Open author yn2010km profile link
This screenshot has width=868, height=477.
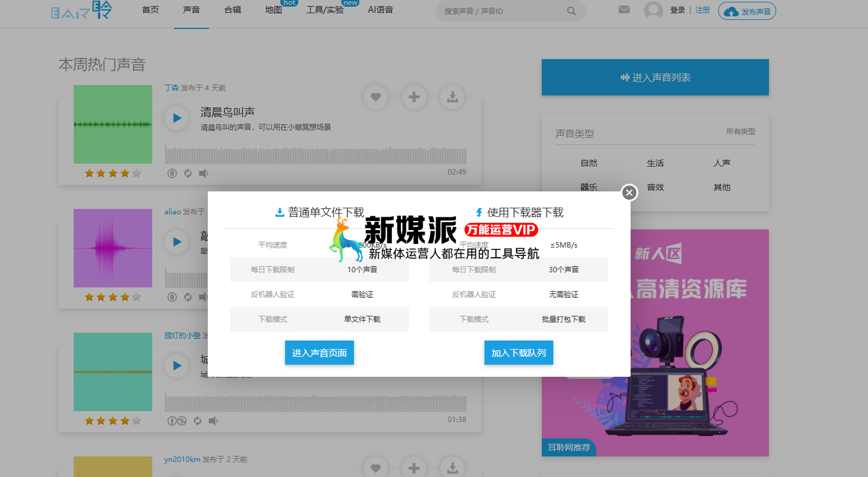coord(182,459)
